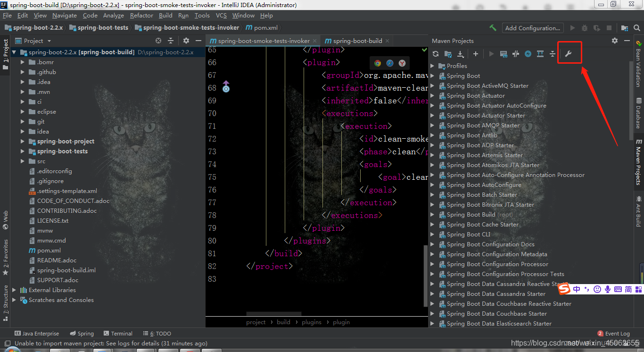Toggle Maven skip tests mode
This screenshot has width=644, height=352.
(528, 54)
